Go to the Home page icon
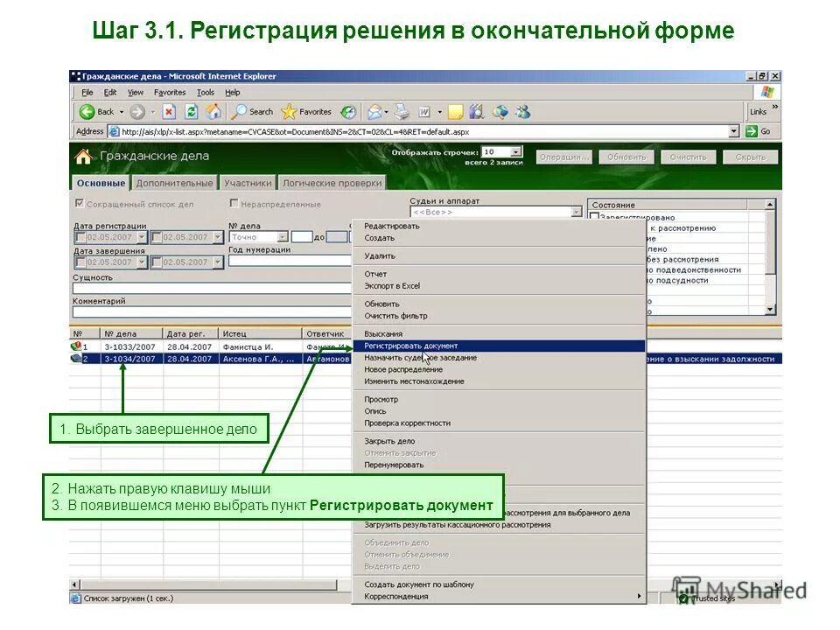 213,111
